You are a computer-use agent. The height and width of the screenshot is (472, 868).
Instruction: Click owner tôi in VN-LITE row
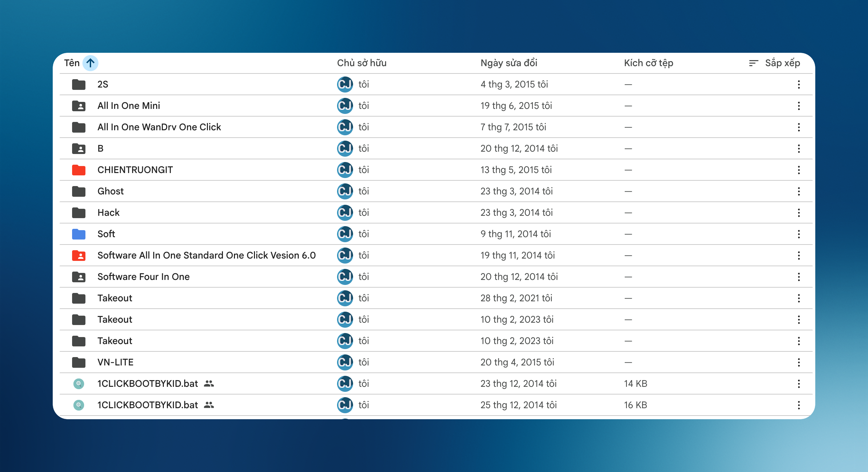[363, 362]
